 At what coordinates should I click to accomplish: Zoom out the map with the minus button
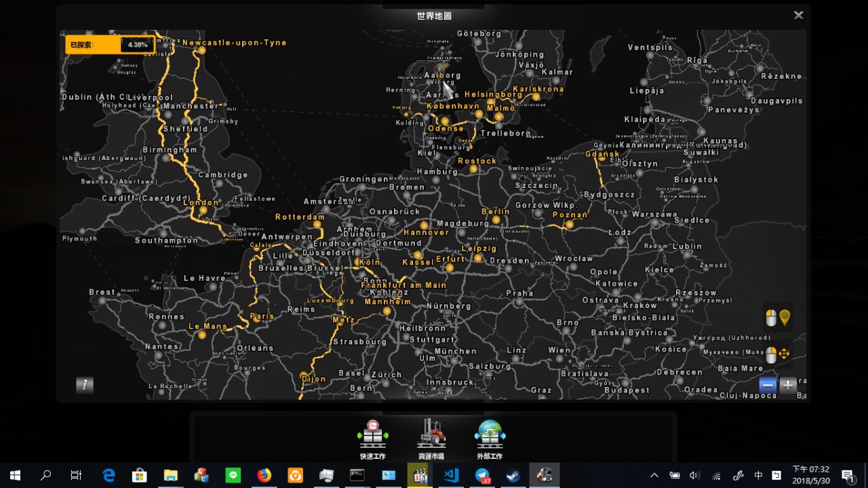768,385
